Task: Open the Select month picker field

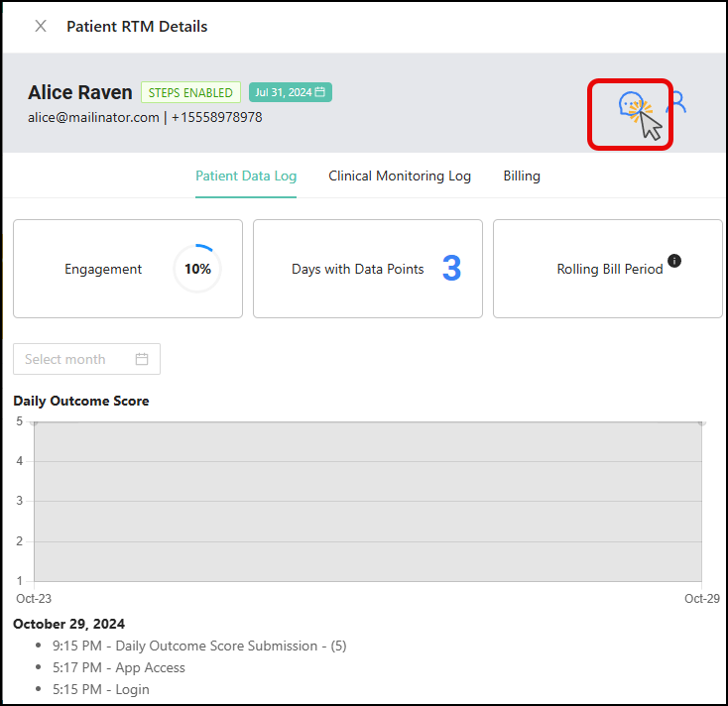Action: click(75, 359)
